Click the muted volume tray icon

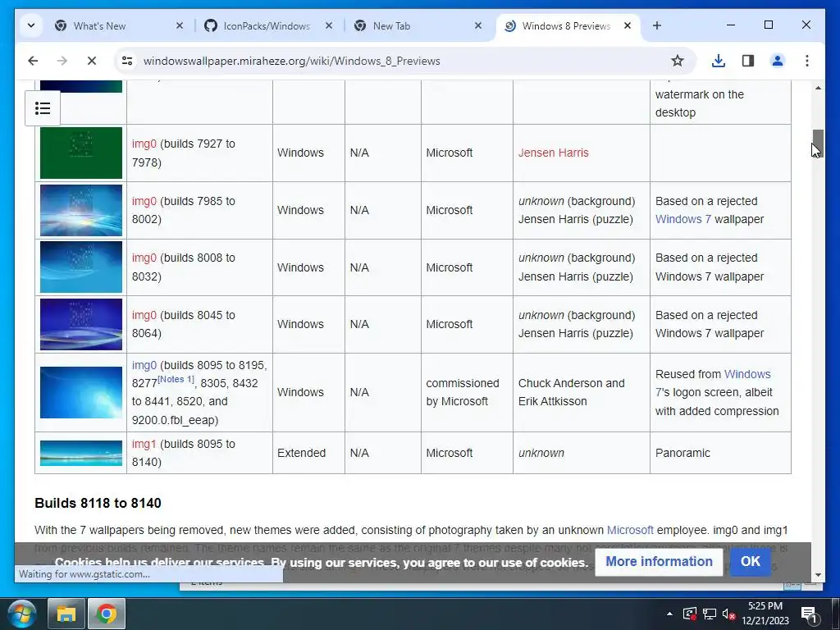coord(728,614)
